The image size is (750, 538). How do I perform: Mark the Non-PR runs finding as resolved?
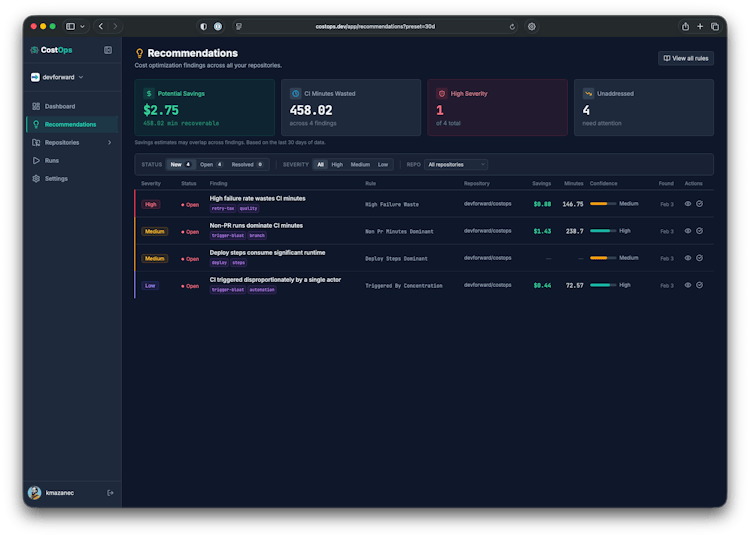(699, 231)
